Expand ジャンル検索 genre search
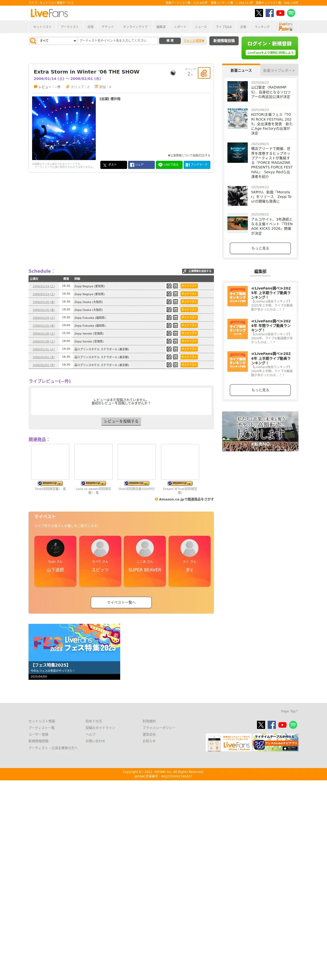Screen dimensions: 327x980 click(x=194, y=41)
